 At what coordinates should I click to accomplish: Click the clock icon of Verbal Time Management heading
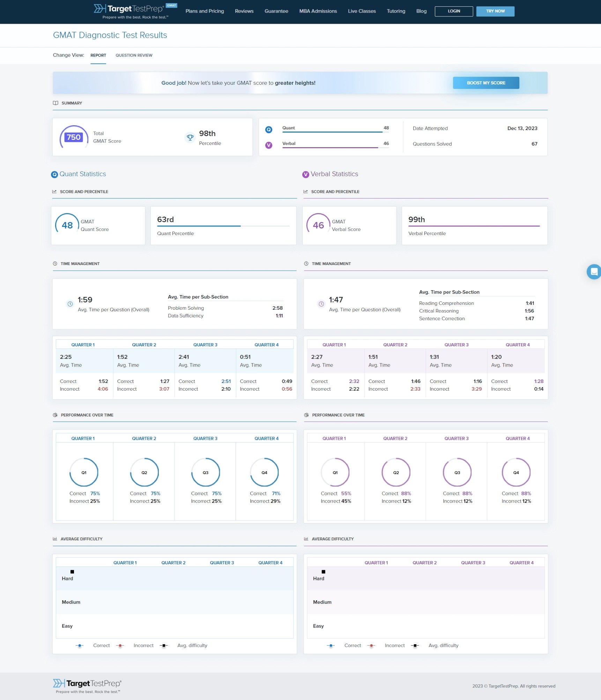[x=306, y=264]
